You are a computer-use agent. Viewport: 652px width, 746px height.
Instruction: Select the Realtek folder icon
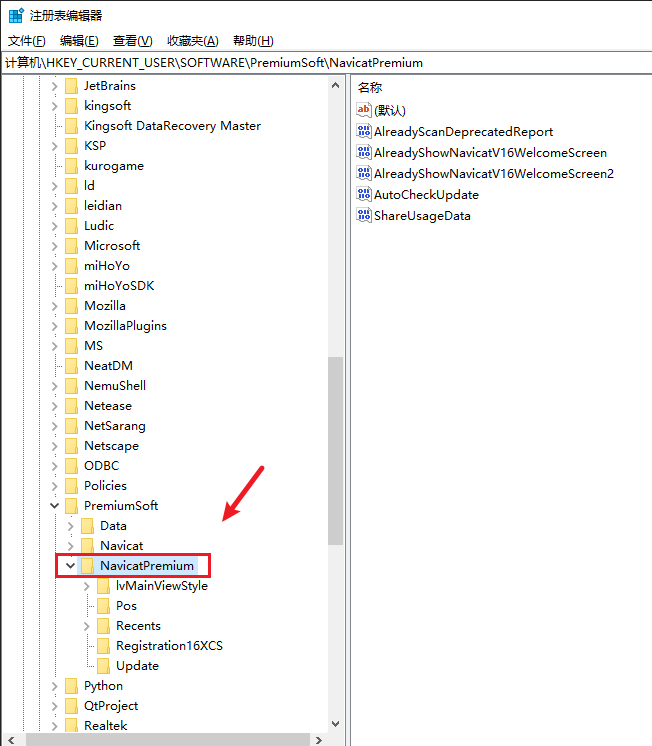tap(71, 726)
